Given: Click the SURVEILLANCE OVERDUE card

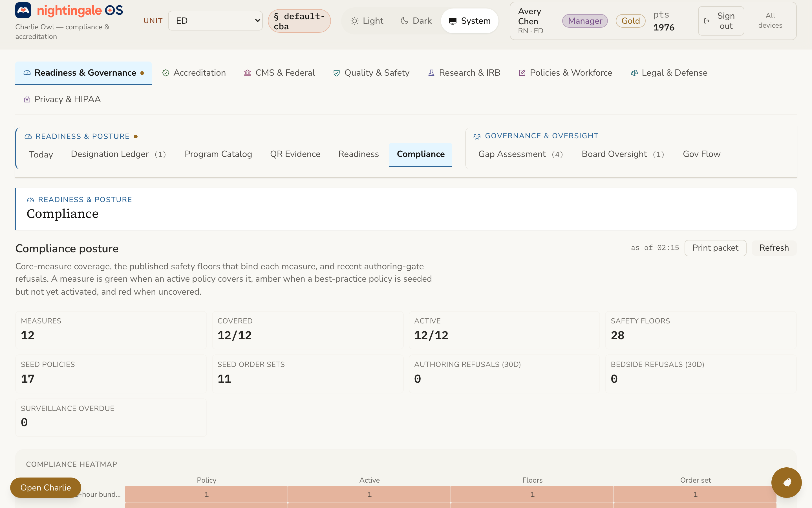Looking at the screenshot, I should point(111,418).
